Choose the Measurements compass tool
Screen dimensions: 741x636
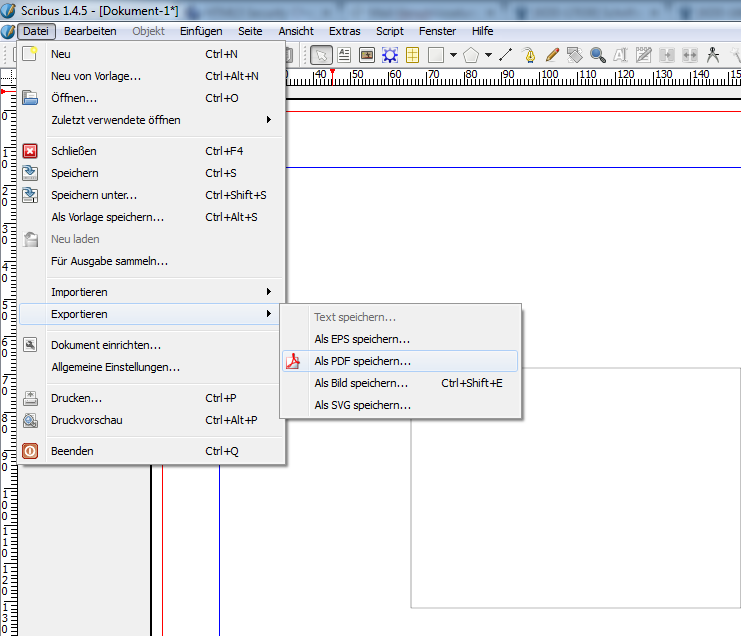pyautogui.click(x=713, y=55)
